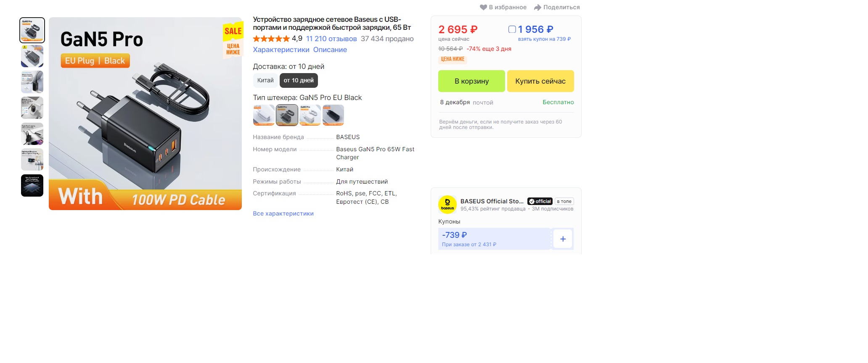Select the Китай shipping origin option
This screenshot has height=363, width=868.
tap(265, 80)
